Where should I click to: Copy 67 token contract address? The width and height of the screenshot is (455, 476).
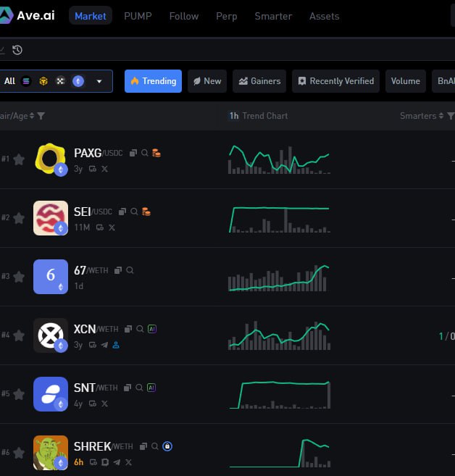click(x=118, y=270)
